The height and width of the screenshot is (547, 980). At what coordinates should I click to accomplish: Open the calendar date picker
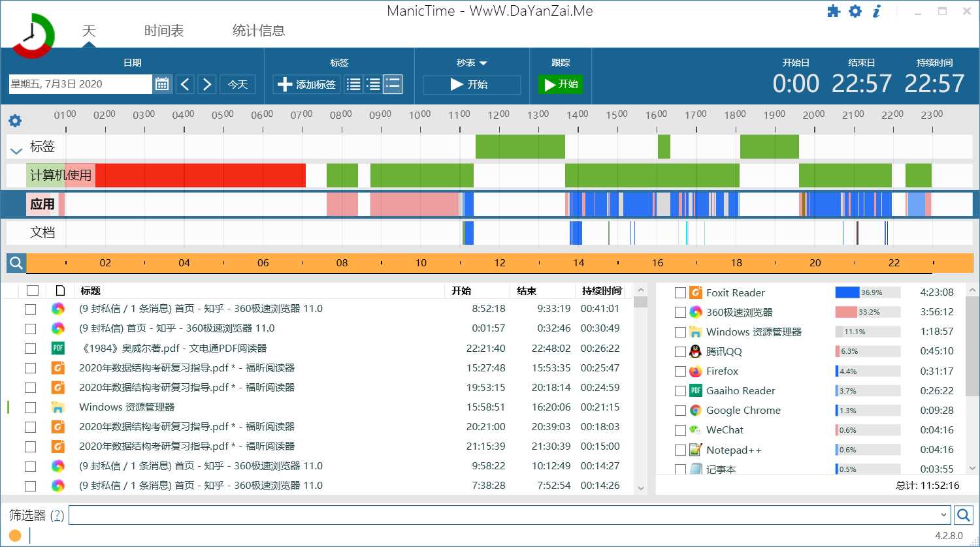[162, 84]
